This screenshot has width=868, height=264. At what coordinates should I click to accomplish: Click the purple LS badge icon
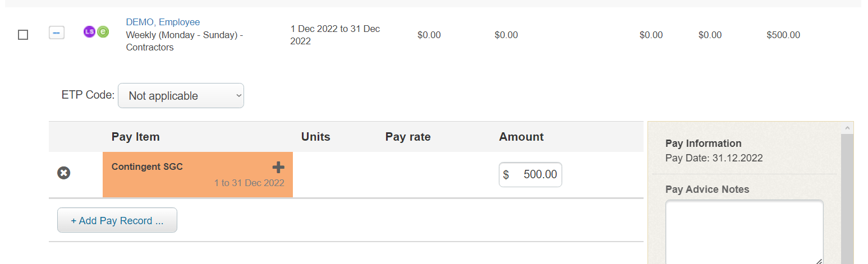pos(89,32)
